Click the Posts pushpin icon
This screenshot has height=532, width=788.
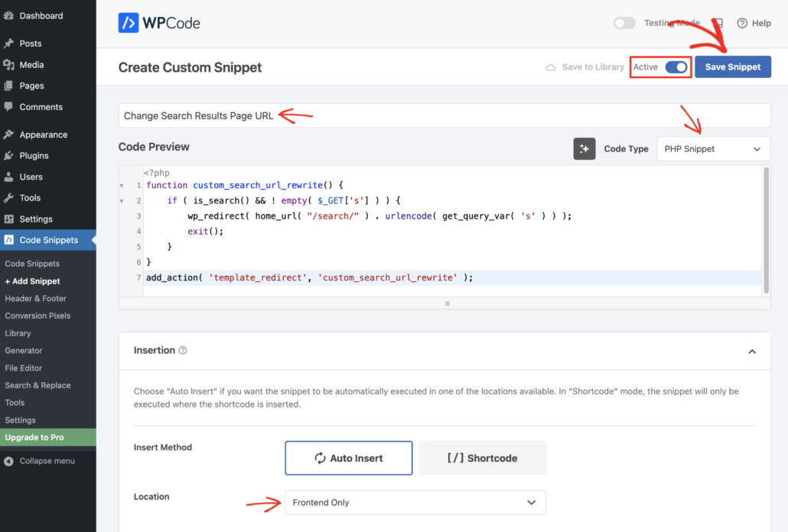tap(8, 44)
